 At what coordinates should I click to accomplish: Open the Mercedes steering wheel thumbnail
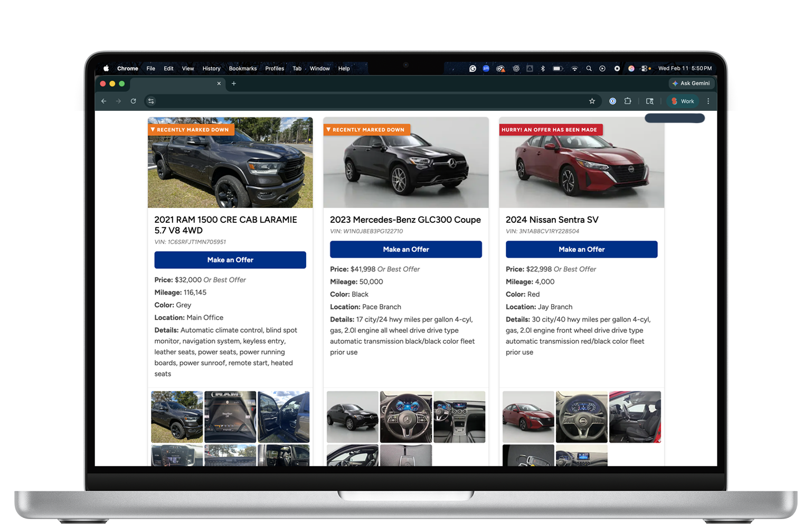click(x=406, y=417)
